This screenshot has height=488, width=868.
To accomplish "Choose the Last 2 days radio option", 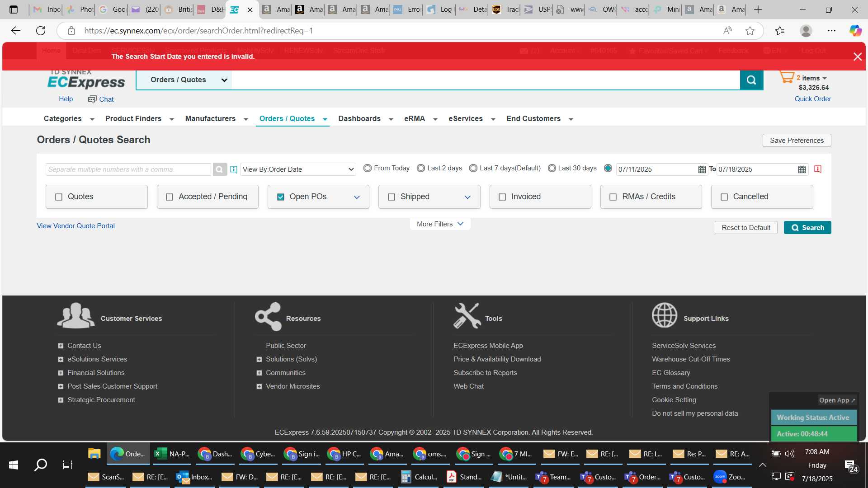I will click(421, 168).
